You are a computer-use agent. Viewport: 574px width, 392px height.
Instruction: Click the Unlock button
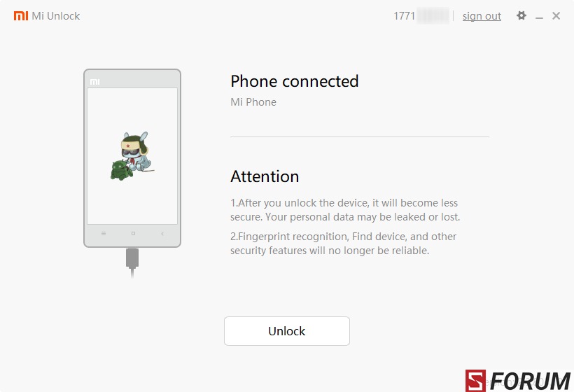coord(287,331)
